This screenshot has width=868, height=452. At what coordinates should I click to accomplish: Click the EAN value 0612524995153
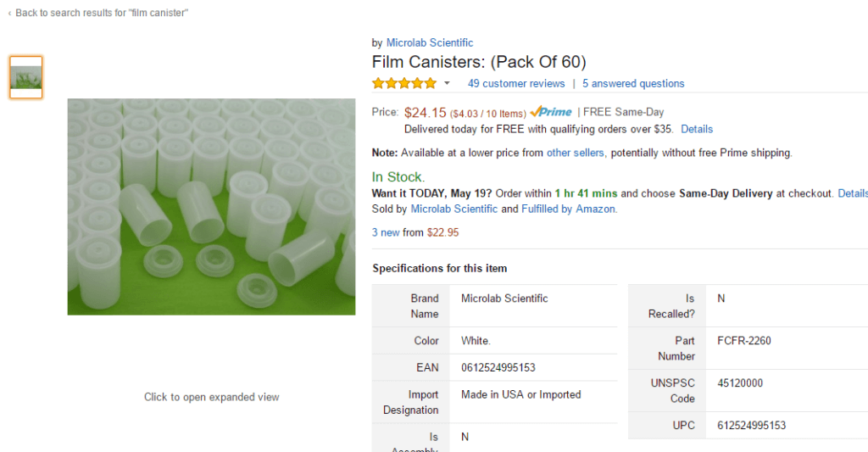498,367
